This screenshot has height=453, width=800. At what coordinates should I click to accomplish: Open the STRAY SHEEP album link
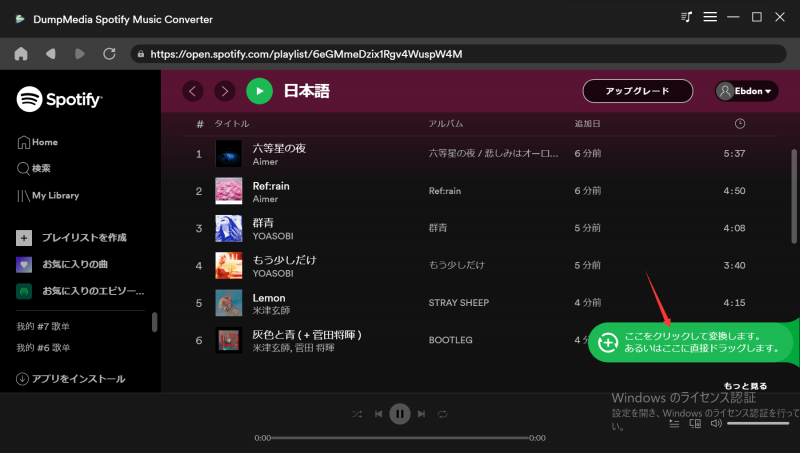tap(459, 303)
